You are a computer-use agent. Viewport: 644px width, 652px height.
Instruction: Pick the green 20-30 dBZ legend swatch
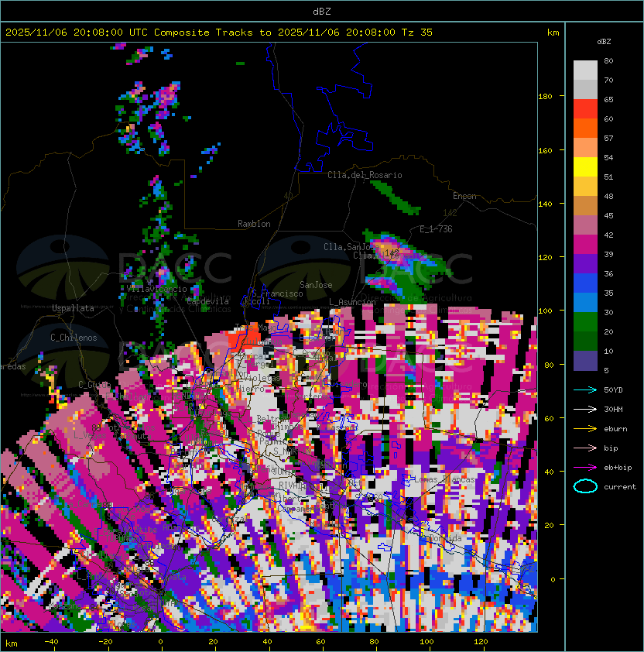pyautogui.click(x=585, y=322)
